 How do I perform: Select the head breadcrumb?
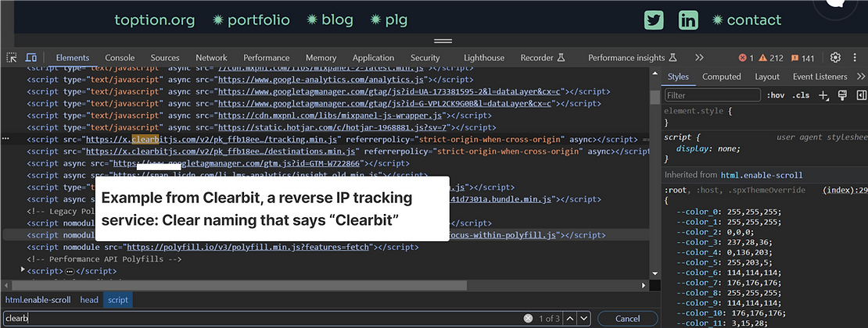click(x=89, y=300)
